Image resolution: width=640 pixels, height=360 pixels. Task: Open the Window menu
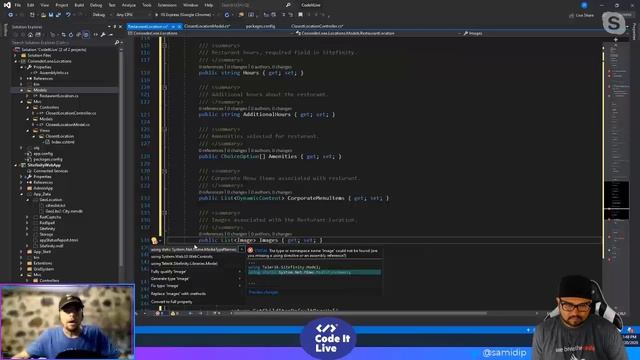pos(190,5)
